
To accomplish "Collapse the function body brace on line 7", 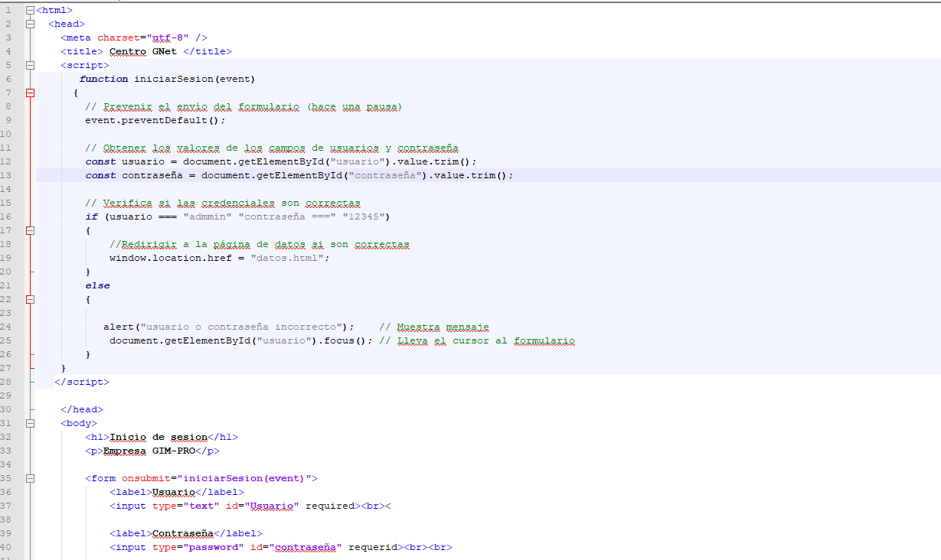I will (x=30, y=93).
